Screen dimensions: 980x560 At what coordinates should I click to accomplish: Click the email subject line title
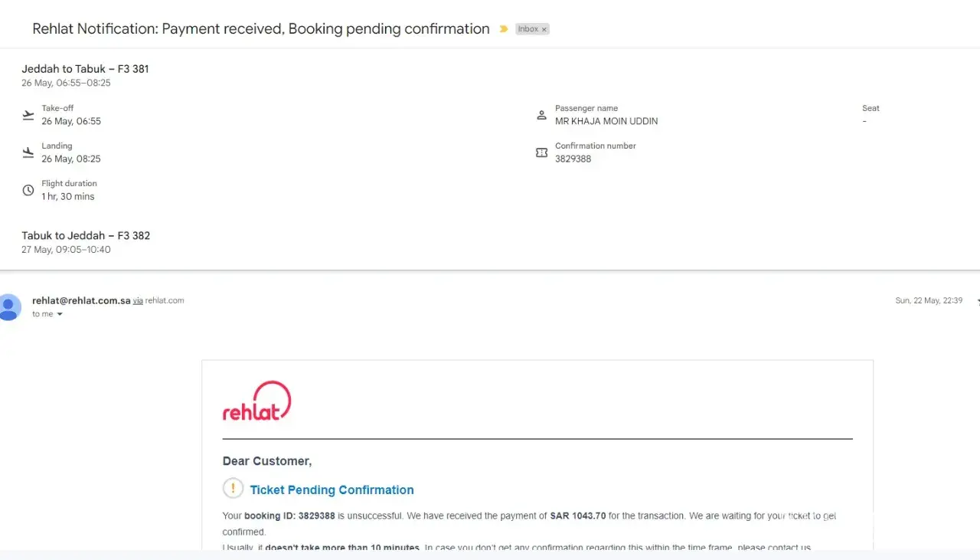pyautogui.click(x=260, y=29)
